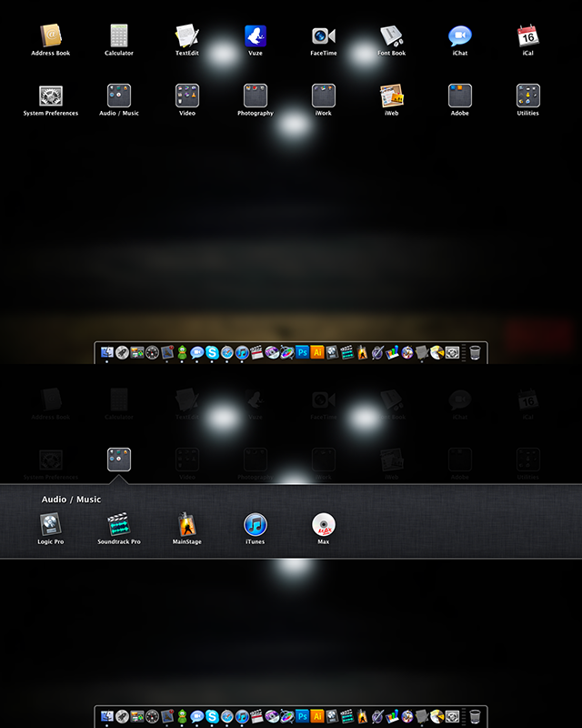Open Trash in the lower dock
Viewport: 582px width, 728px height.
(475, 717)
